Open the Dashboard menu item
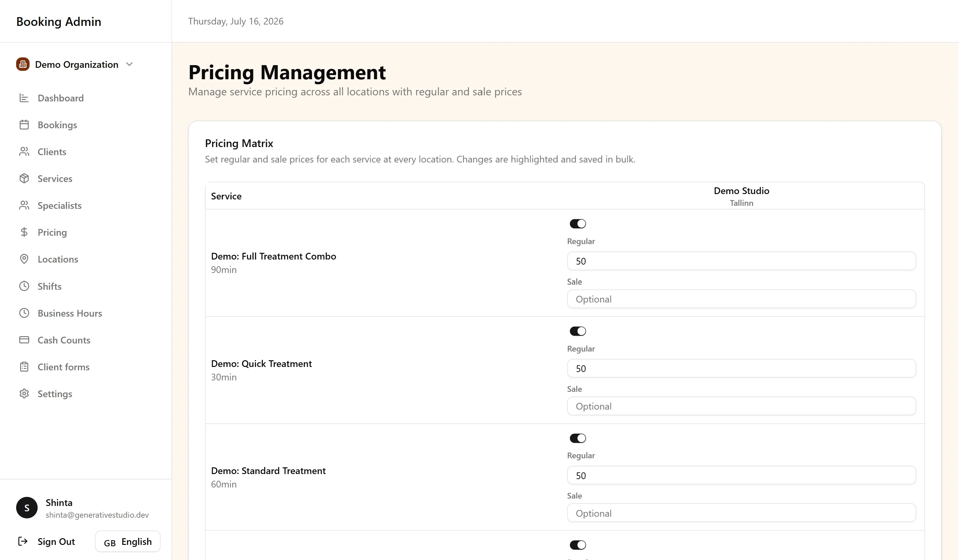The height and width of the screenshot is (560, 959). pos(60,98)
